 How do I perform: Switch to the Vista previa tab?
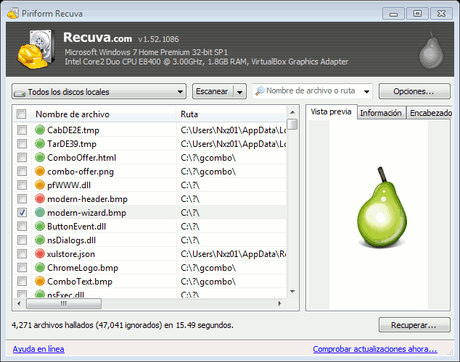coord(331,112)
